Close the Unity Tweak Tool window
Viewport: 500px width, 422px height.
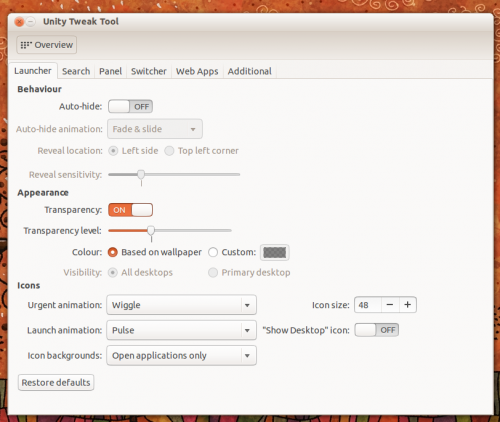point(19,22)
